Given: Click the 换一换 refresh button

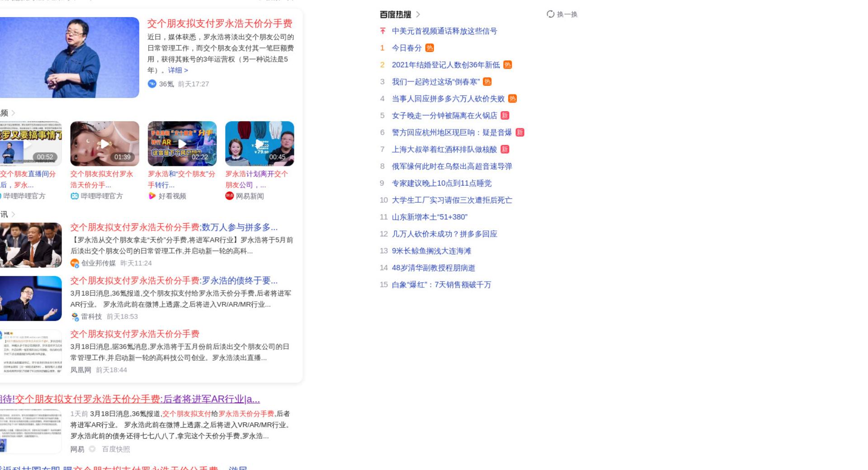Looking at the screenshot, I should point(562,14).
